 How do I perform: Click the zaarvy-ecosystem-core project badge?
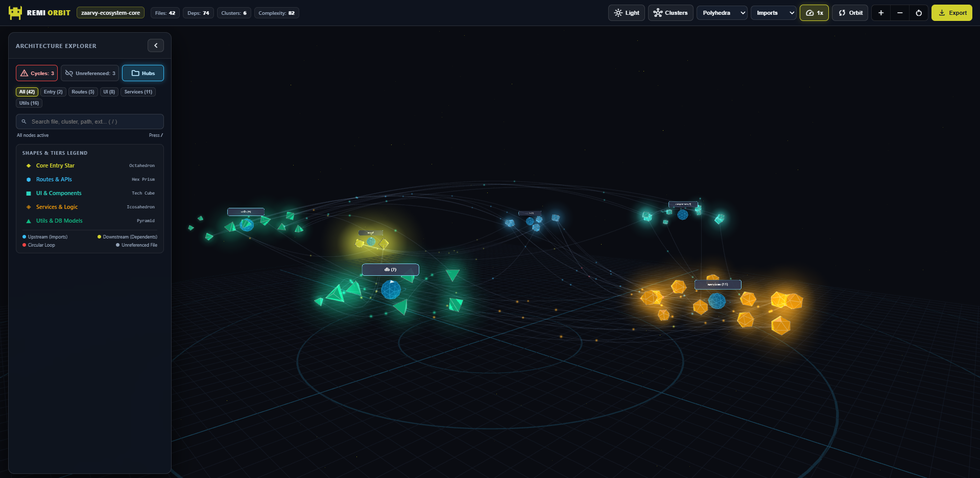pos(110,13)
